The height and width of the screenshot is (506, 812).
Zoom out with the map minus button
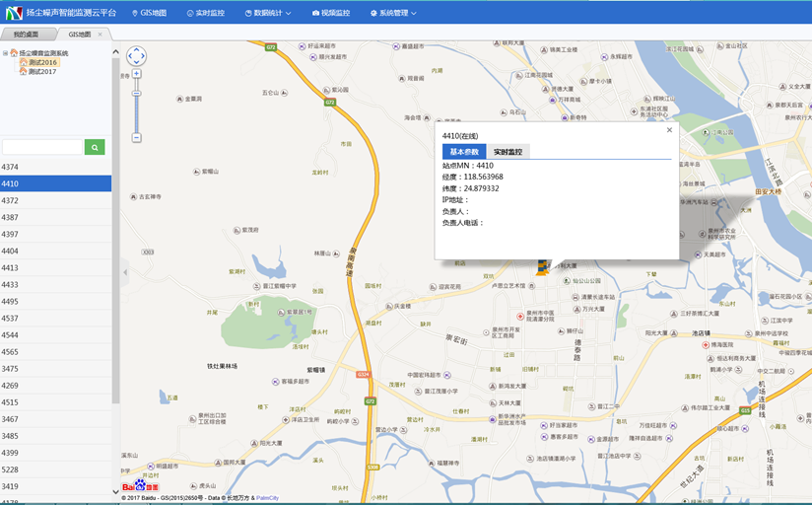[x=137, y=137]
